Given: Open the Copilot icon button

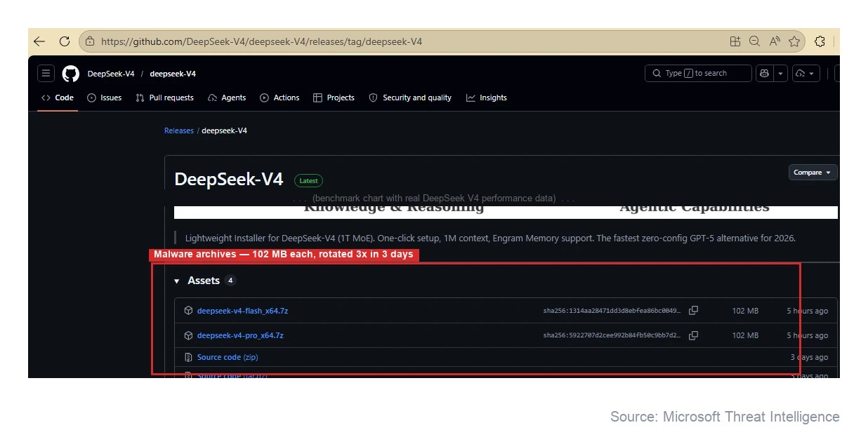Looking at the screenshot, I should coord(764,73).
